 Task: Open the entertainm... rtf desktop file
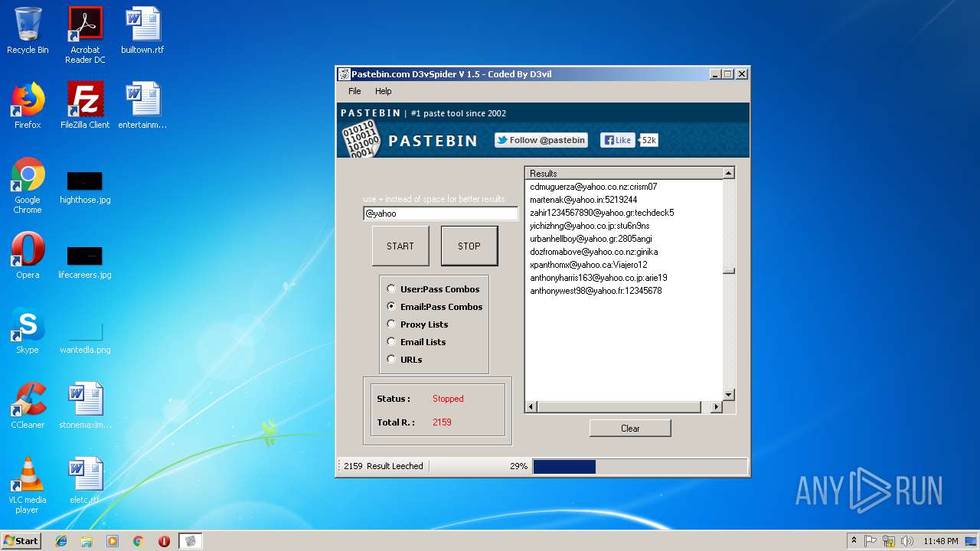click(142, 106)
